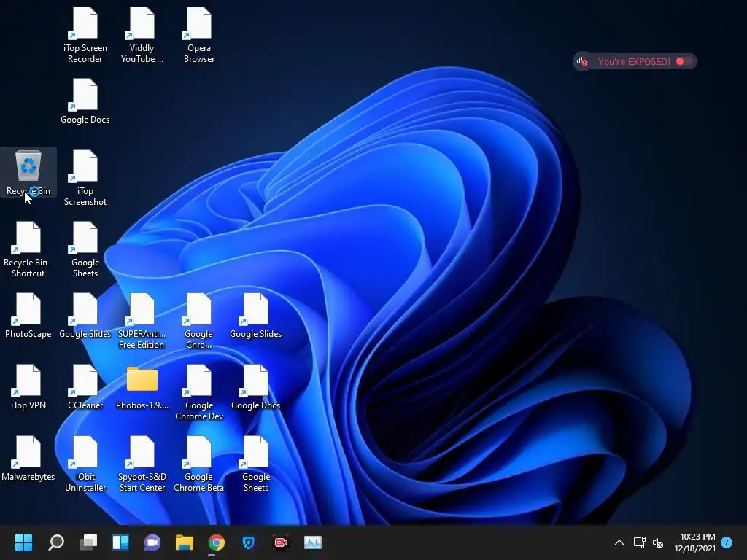
Task: Select Google Docs shortcut under iTop Screen Recorder
Action: [x=85, y=102]
